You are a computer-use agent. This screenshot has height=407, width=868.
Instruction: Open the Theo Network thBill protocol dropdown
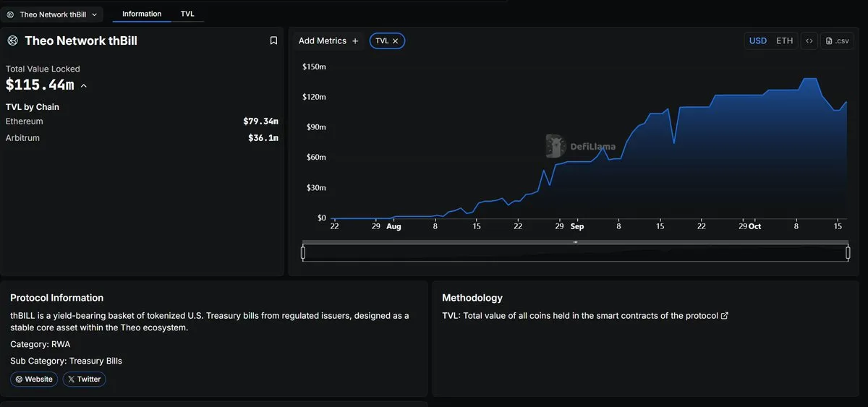52,14
